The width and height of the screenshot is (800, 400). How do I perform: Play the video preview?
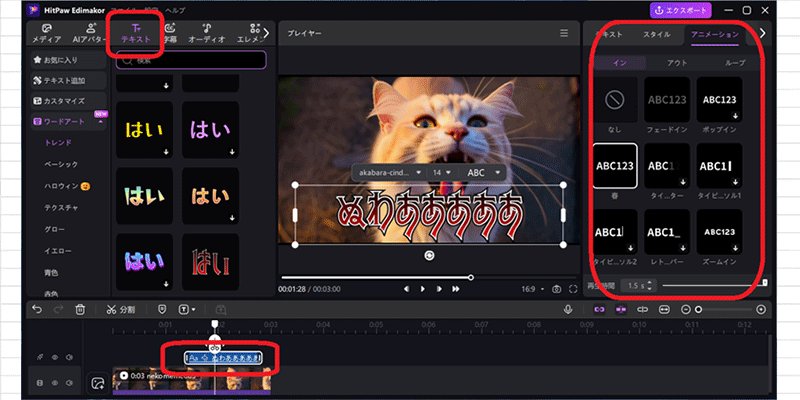422,289
